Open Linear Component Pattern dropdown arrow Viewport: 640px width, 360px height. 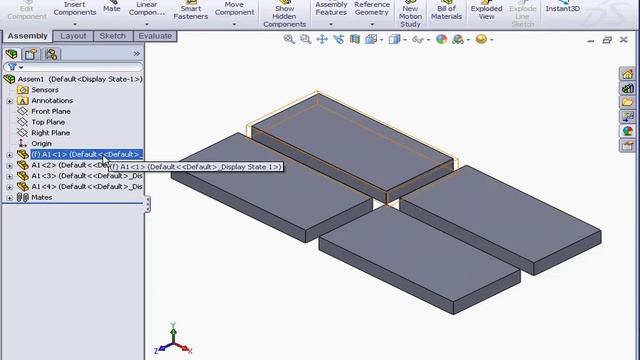point(147,24)
